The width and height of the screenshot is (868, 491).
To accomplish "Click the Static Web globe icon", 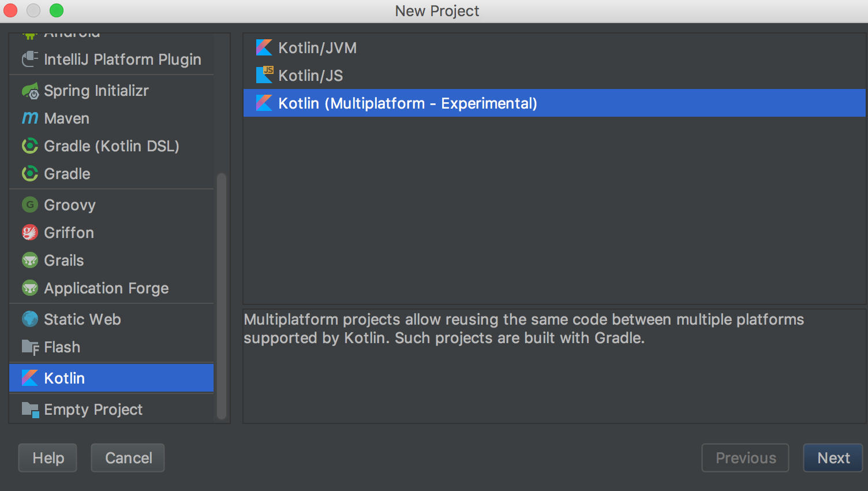I will click(x=30, y=319).
